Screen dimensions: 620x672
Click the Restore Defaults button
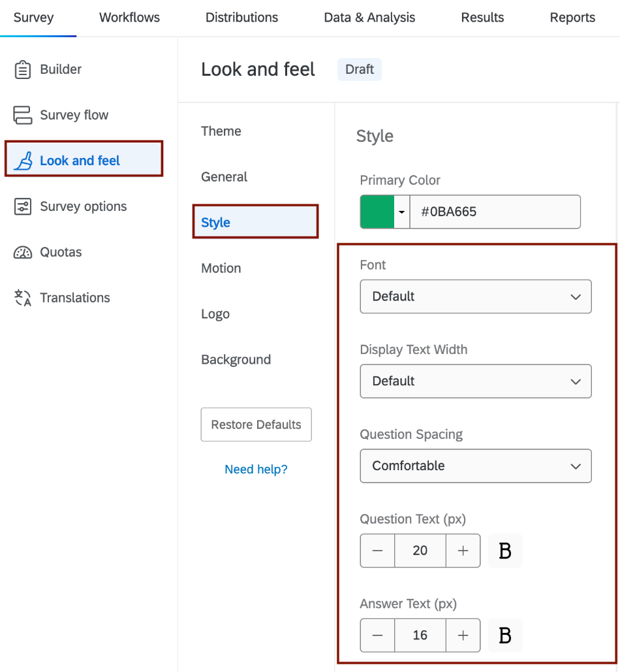tap(256, 424)
